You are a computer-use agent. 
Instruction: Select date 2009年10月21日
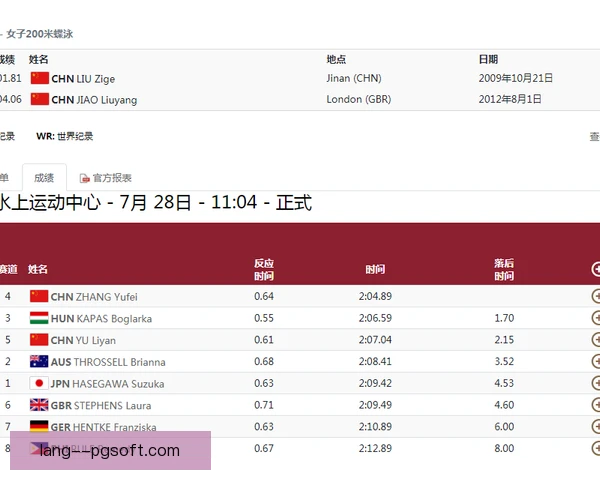click(516, 78)
